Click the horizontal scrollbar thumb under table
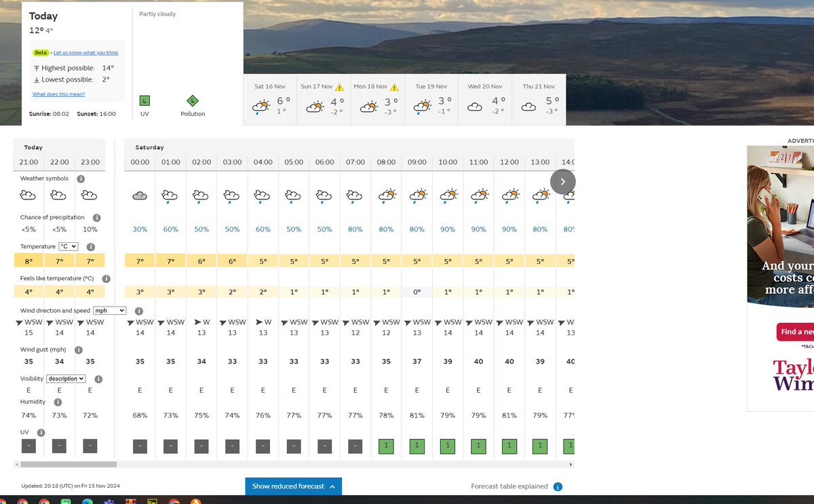 [69, 465]
